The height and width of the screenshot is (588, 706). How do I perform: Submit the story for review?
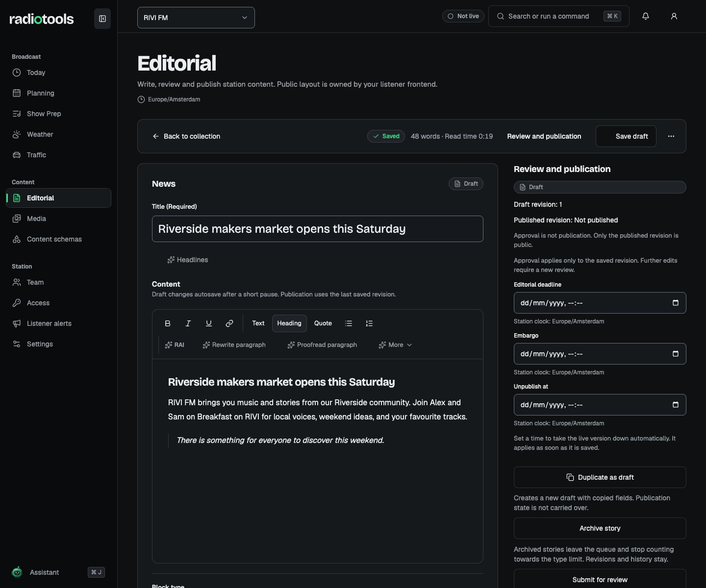click(600, 579)
